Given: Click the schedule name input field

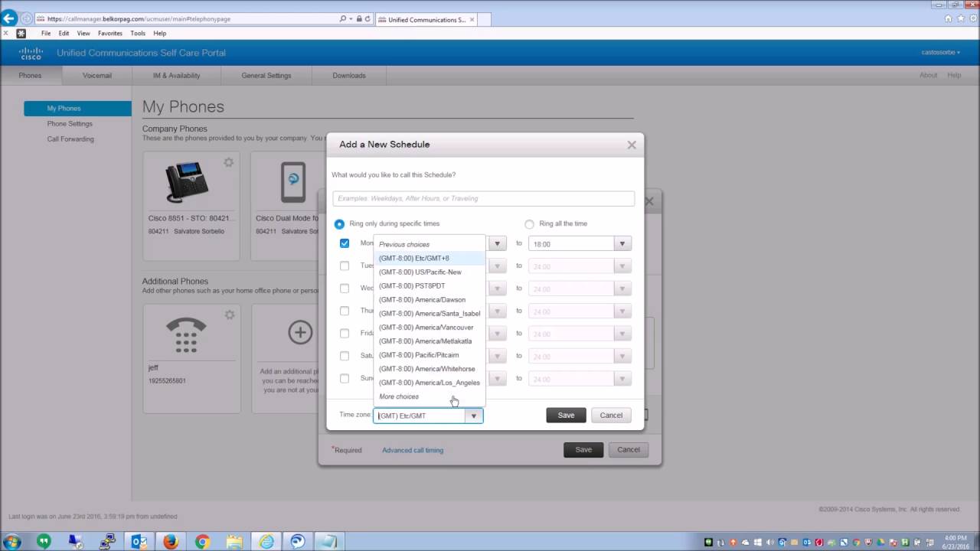Looking at the screenshot, I should [x=484, y=199].
